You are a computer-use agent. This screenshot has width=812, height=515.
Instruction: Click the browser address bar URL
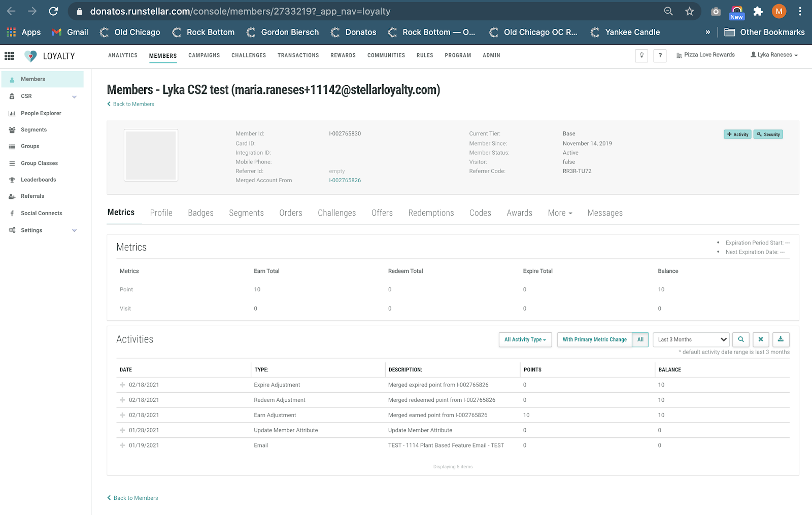240,11
